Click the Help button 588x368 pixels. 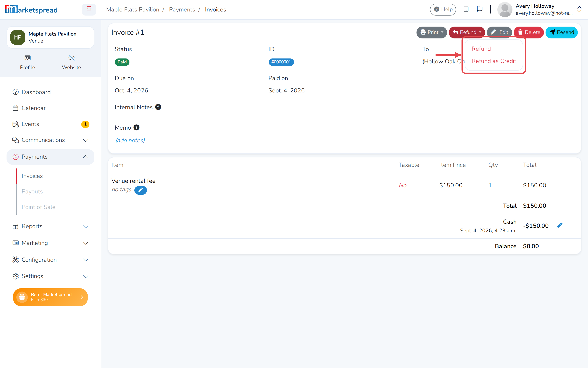click(443, 9)
